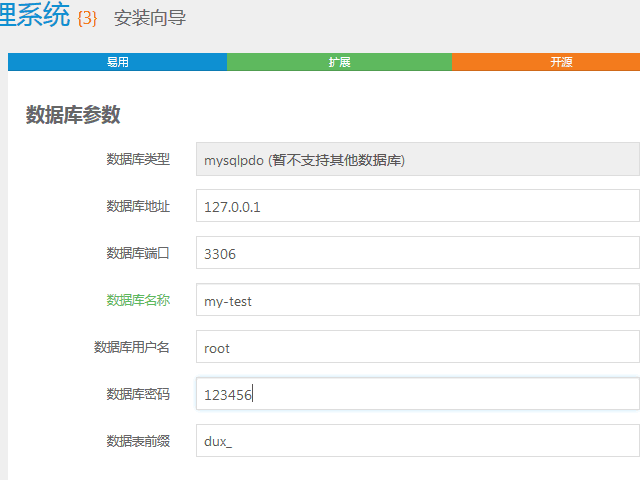640x480 pixels.
Task: Click the 数据库端口 label
Action: click(x=138, y=253)
